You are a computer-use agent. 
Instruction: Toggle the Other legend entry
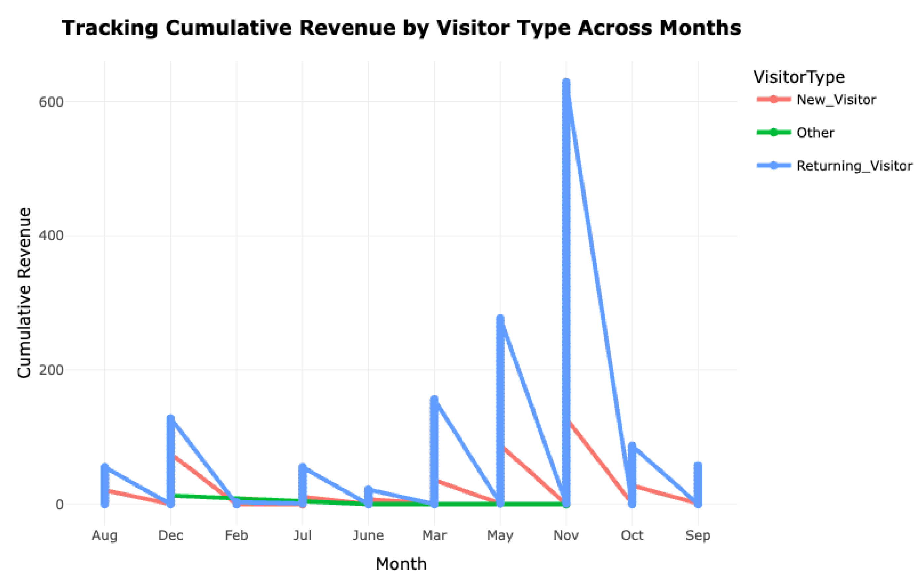coord(815,133)
